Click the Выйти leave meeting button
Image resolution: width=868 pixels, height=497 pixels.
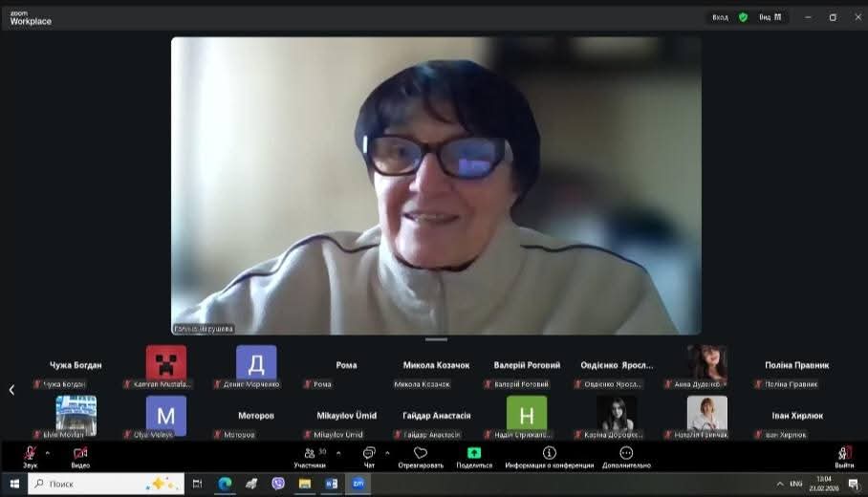click(x=844, y=454)
